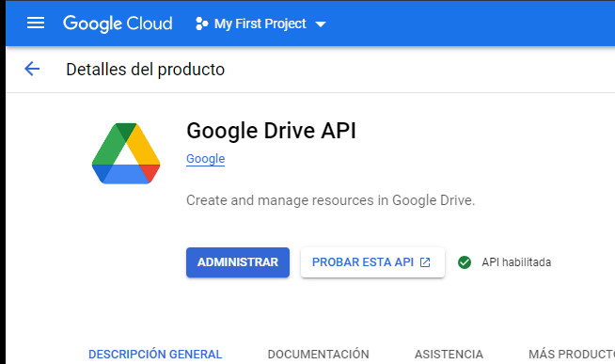The width and height of the screenshot is (615, 364).
Task: Go back using the left arrow
Action: pos(32,69)
